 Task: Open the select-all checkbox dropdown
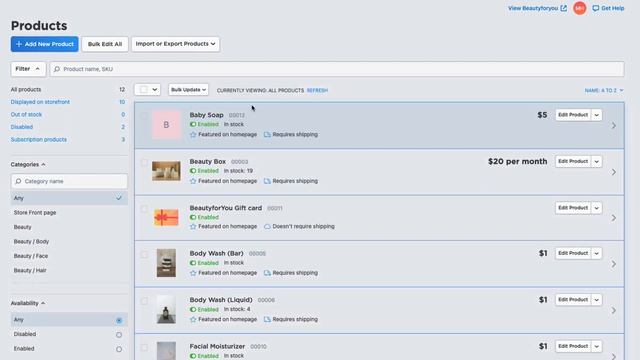click(155, 90)
